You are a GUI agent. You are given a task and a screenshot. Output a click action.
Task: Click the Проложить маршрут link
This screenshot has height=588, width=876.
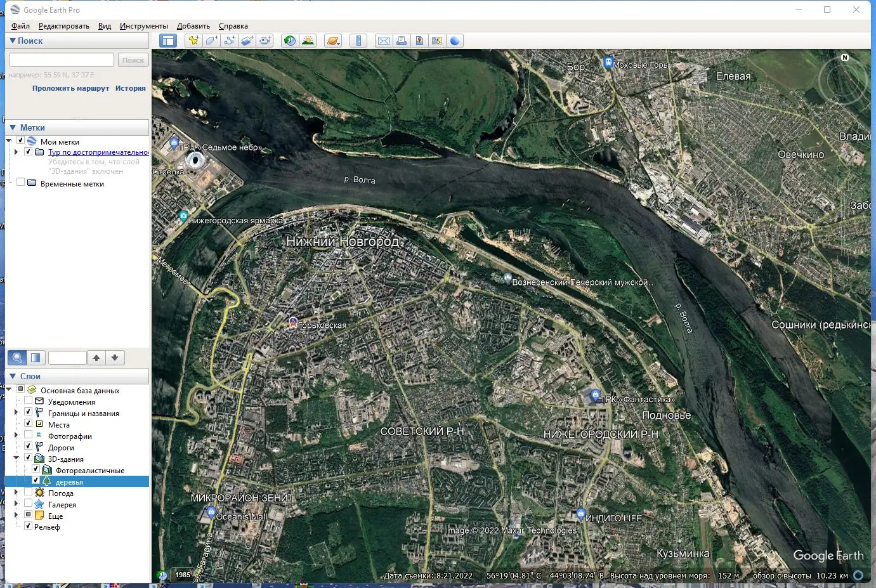coord(71,88)
